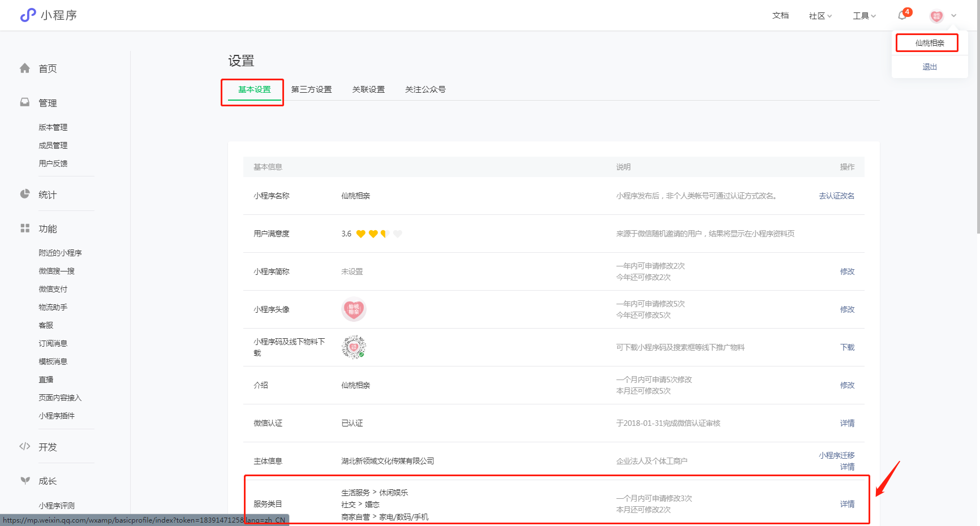Open the 关注公众号 tab

[425, 89]
